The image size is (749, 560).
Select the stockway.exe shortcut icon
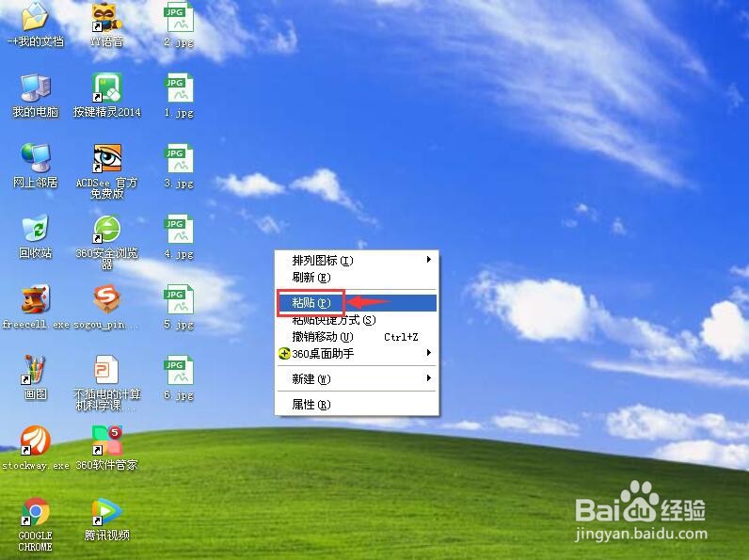tap(35, 440)
